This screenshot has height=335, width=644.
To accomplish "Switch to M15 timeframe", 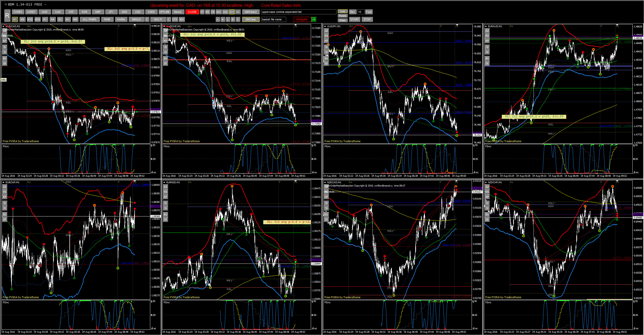I will 30,19.
